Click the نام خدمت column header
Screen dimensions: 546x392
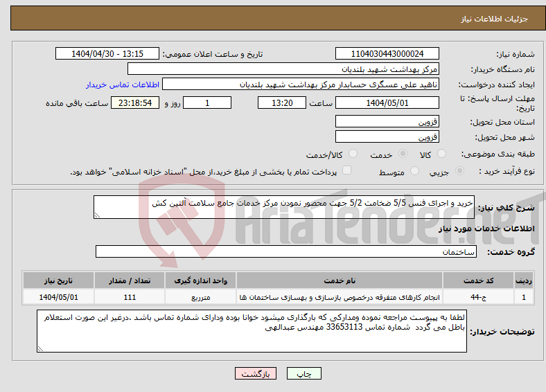340,280
